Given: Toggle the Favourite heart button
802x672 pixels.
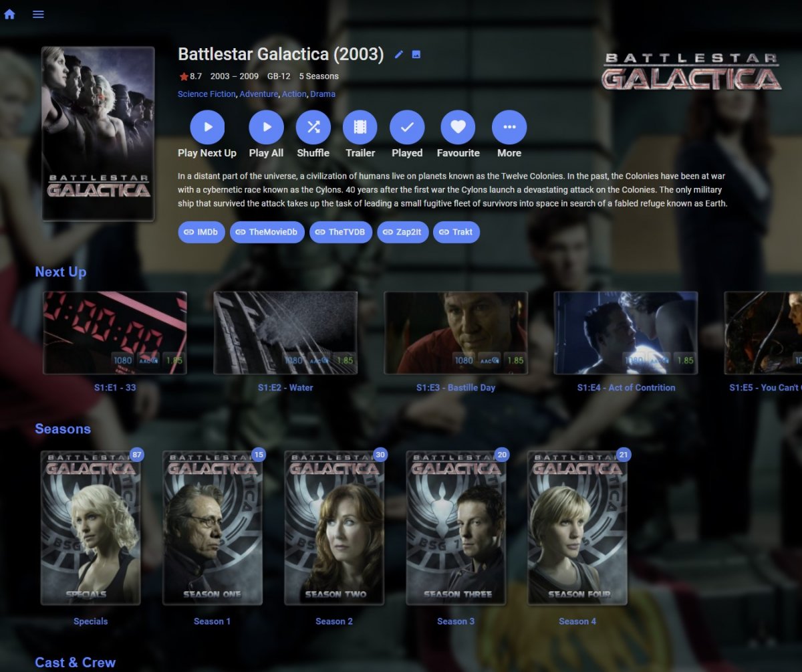Looking at the screenshot, I should click(x=458, y=127).
